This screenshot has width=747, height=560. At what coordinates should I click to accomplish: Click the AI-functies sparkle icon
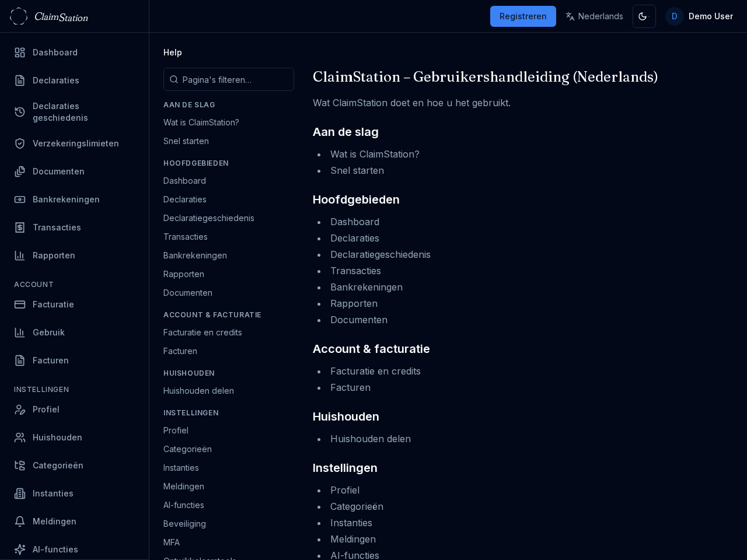[x=20, y=549]
